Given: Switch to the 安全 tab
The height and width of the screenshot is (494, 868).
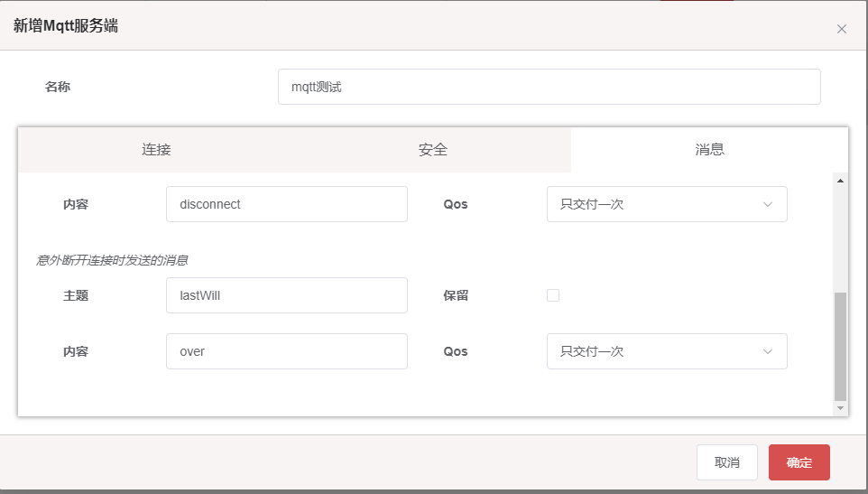Looking at the screenshot, I should pyautogui.click(x=433, y=150).
